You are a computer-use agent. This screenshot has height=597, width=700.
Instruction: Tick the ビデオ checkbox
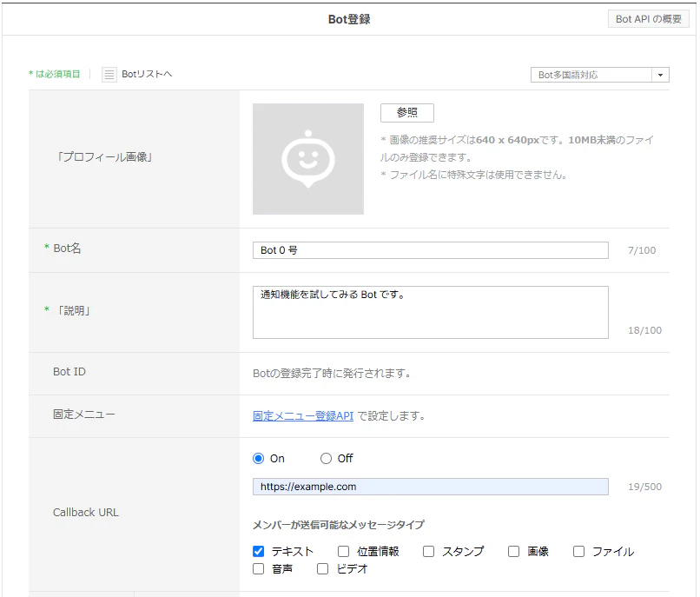click(322, 569)
